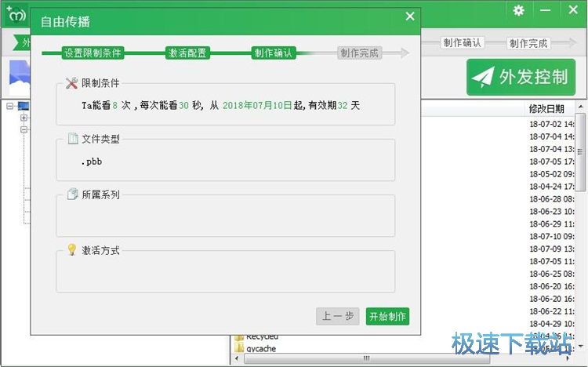588x367 pixels.
Task: Select the row dated 18-07-10
Action: (x=551, y=236)
